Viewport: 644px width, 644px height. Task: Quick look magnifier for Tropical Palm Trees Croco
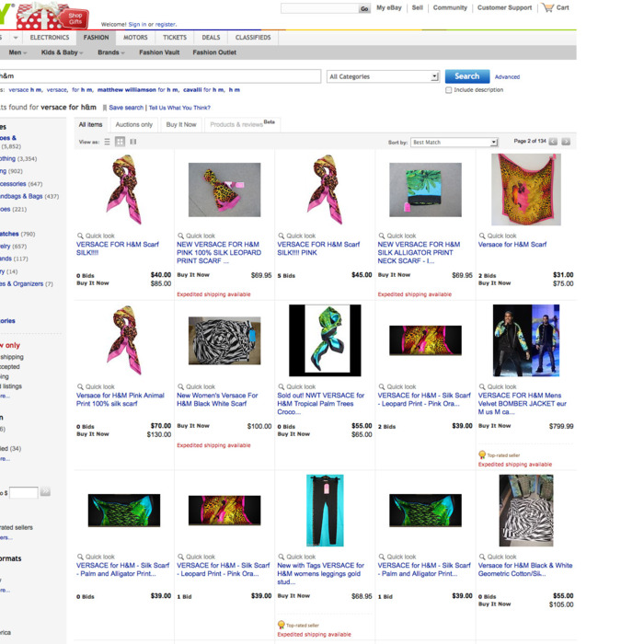pyautogui.click(x=282, y=387)
